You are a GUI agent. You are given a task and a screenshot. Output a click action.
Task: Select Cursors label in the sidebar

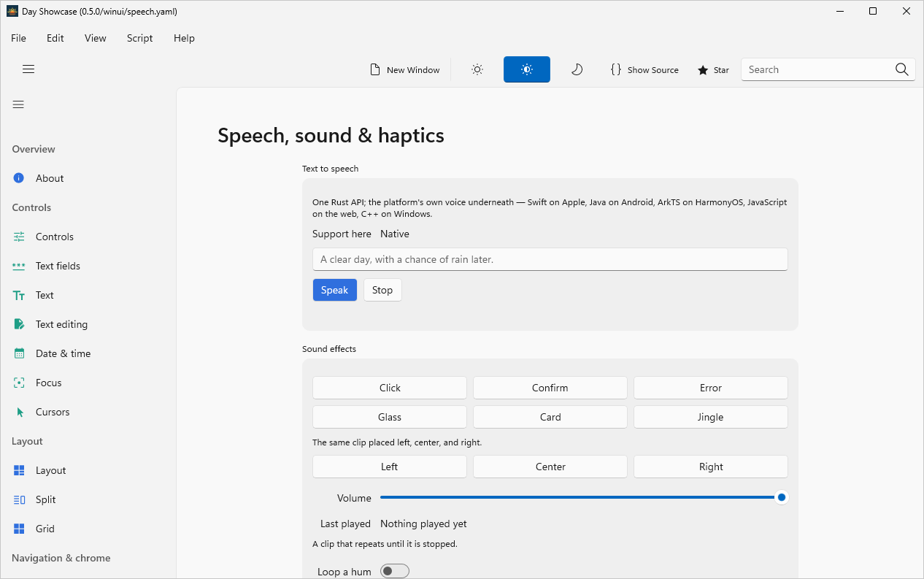[53, 412]
